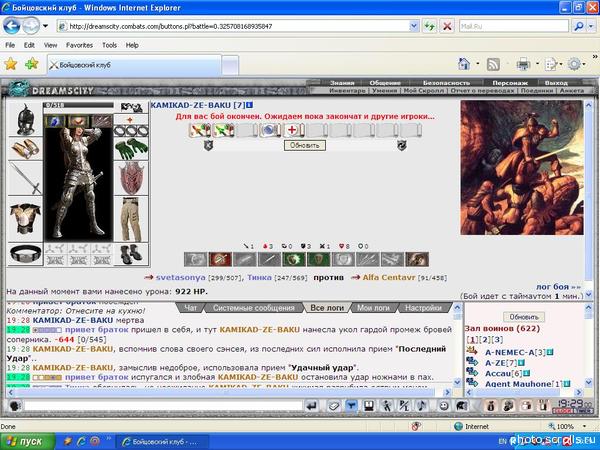Switch to the Чат tab
600x450 pixels.
click(x=191, y=308)
